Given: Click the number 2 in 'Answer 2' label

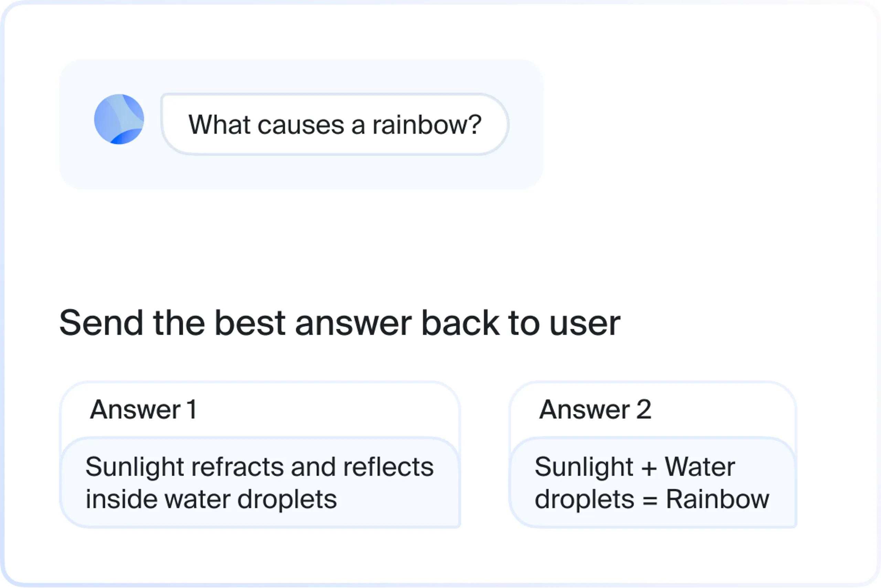Looking at the screenshot, I should click(x=644, y=409).
